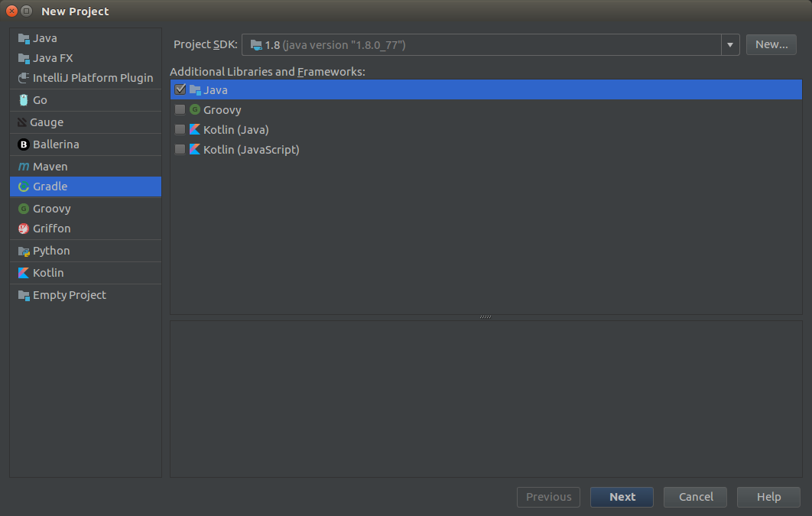Click the window maximize button in title bar

(x=27, y=11)
